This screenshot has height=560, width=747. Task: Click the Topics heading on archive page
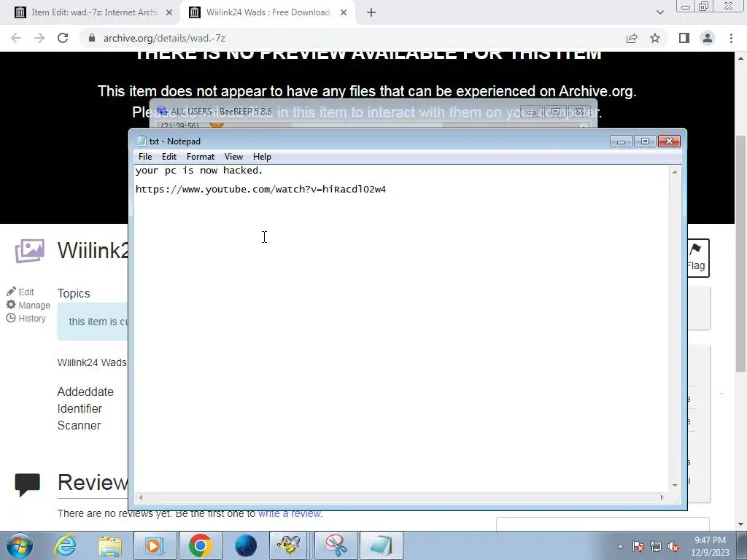[x=74, y=293]
